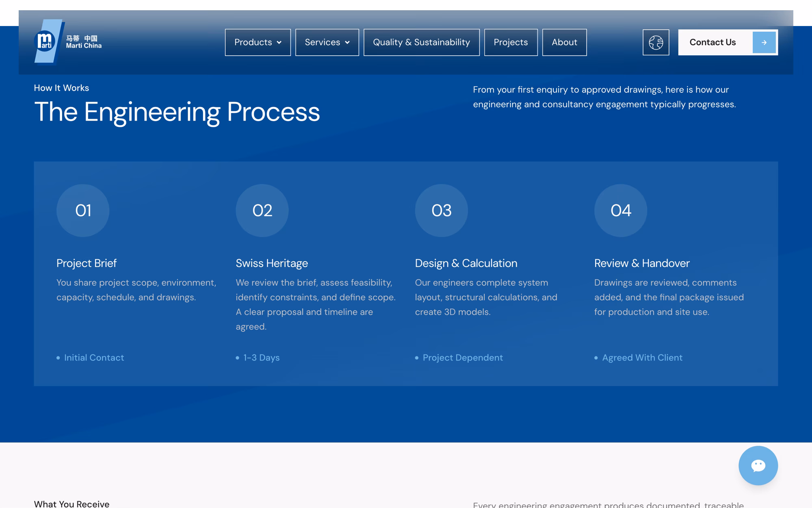The height and width of the screenshot is (508, 812).
Task: Open the About page
Action: coord(564,42)
